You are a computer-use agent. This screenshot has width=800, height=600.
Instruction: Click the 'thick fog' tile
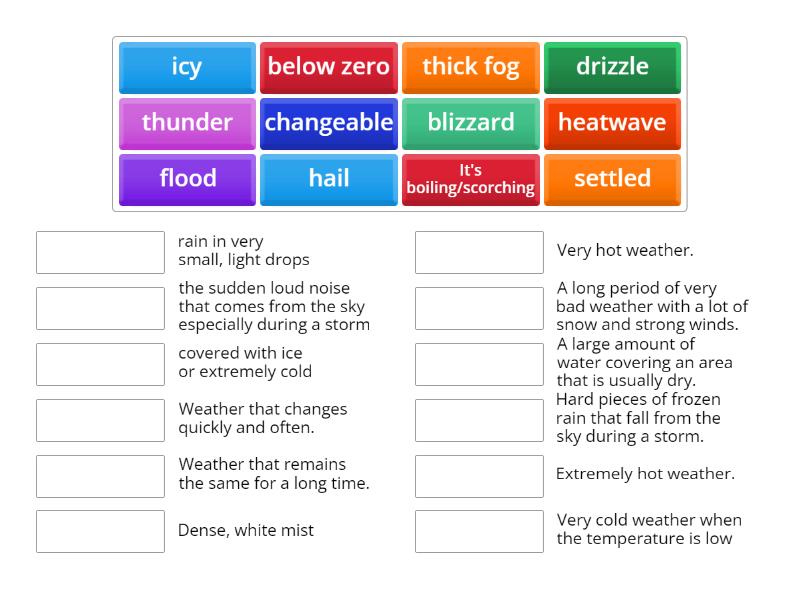(470, 67)
